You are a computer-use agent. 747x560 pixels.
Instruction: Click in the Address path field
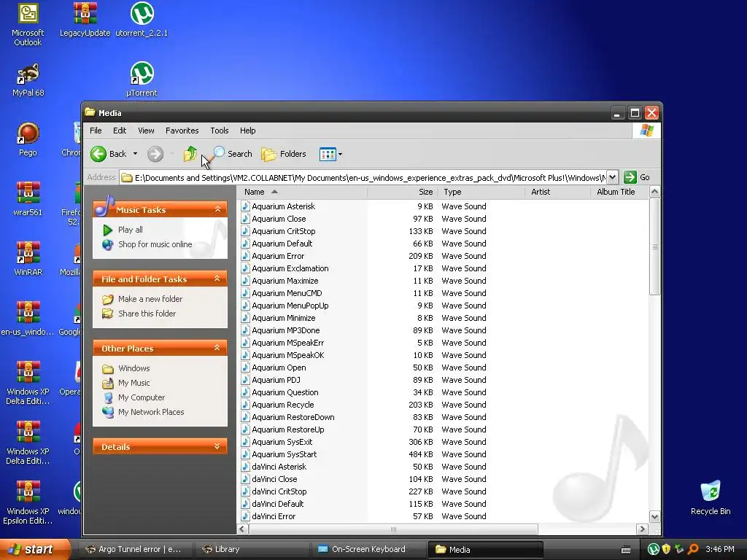(365, 178)
